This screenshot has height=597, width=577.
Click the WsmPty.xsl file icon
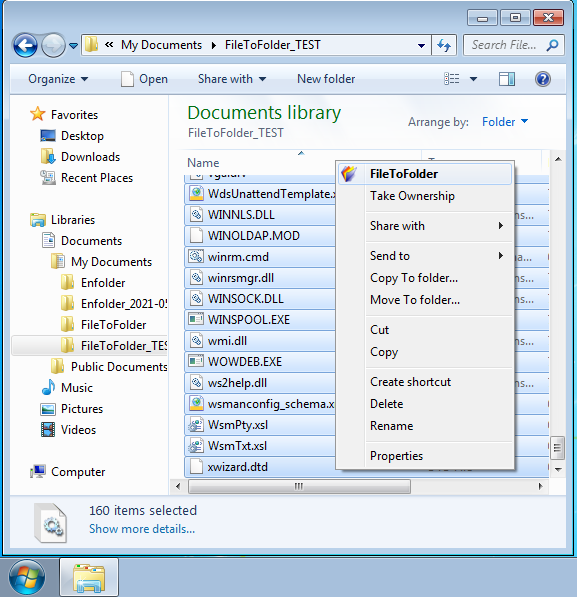coord(196,425)
